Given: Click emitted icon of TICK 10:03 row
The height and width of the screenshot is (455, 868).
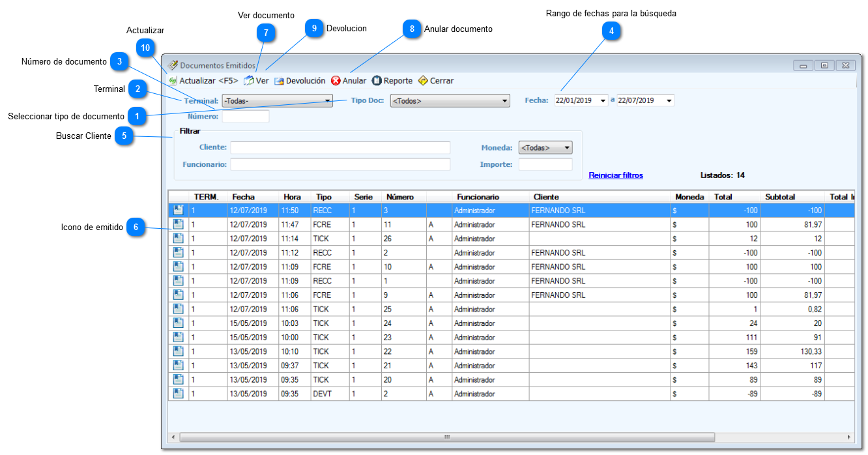Looking at the screenshot, I should (178, 323).
